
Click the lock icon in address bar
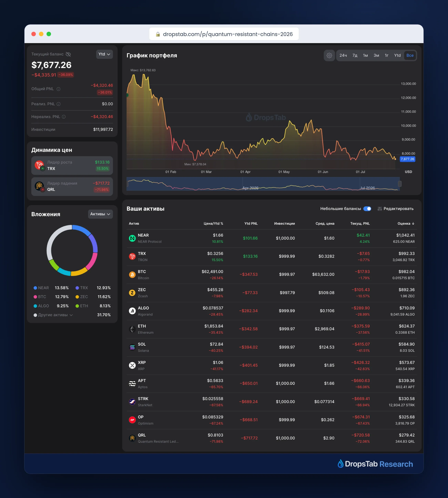[158, 34]
